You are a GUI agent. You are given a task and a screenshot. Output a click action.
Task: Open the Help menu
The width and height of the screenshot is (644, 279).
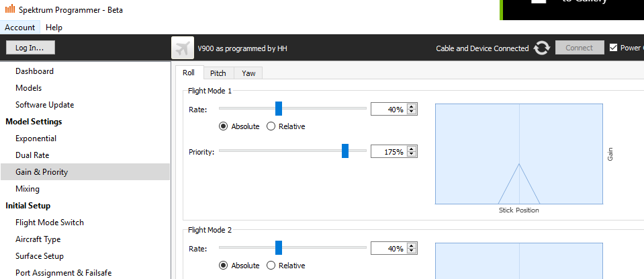pyautogui.click(x=54, y=28)
